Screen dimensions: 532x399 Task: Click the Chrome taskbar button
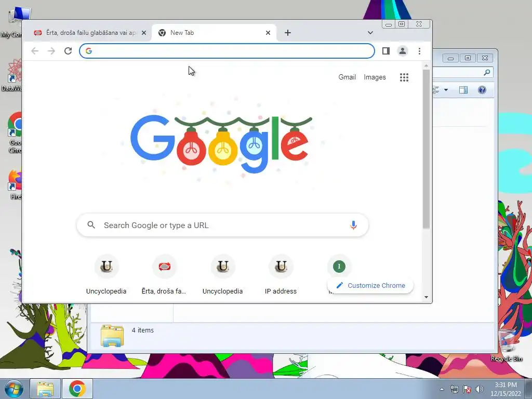77,389
